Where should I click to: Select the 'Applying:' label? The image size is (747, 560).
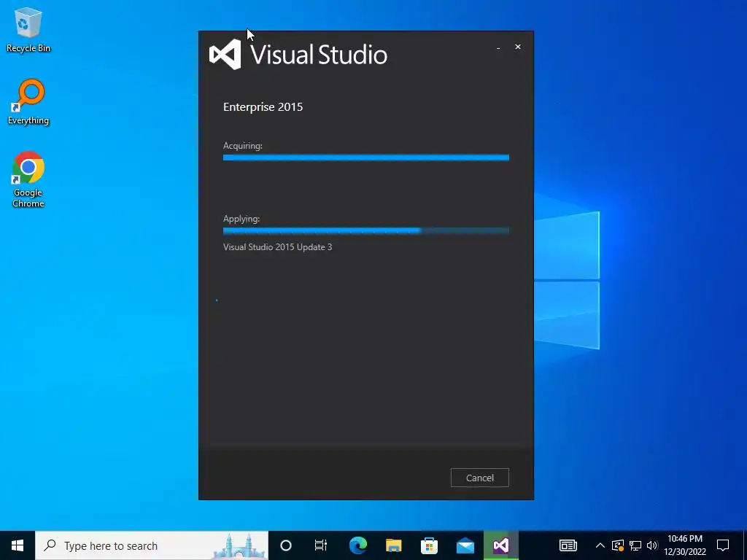(241, 219)
